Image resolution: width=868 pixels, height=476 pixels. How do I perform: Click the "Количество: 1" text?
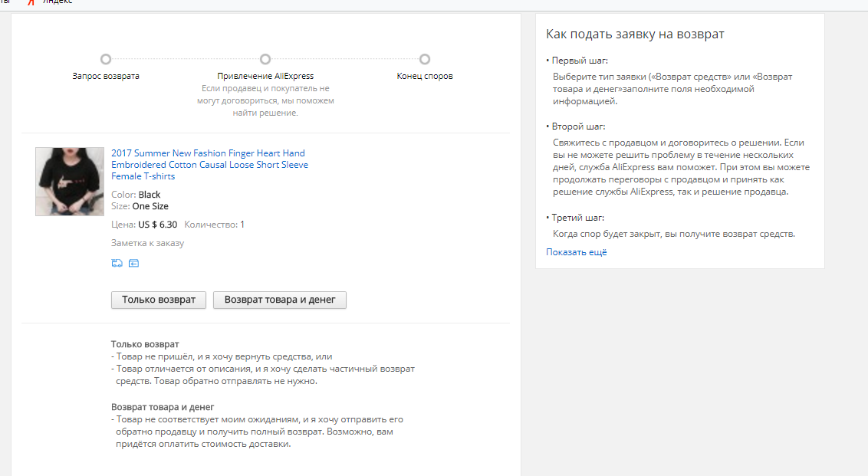point(214,225)
